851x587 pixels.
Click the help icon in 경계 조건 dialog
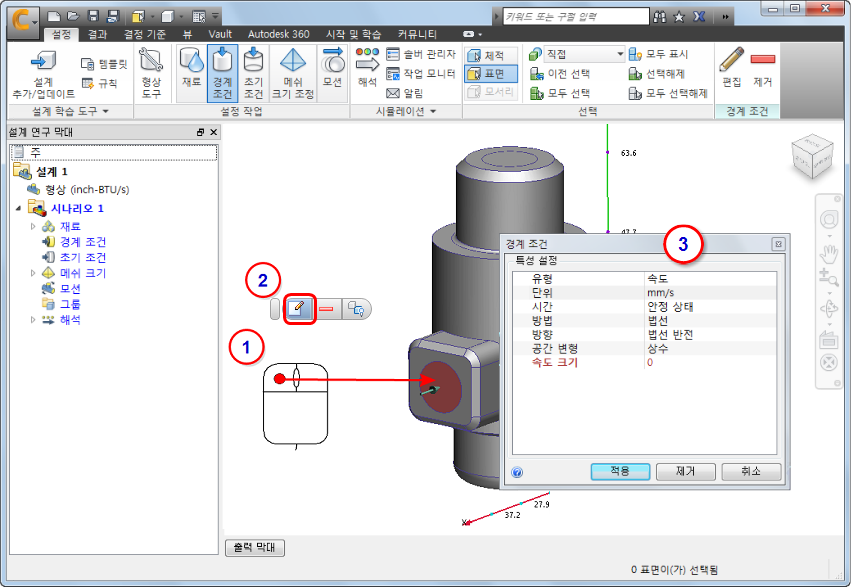point(517,473)
